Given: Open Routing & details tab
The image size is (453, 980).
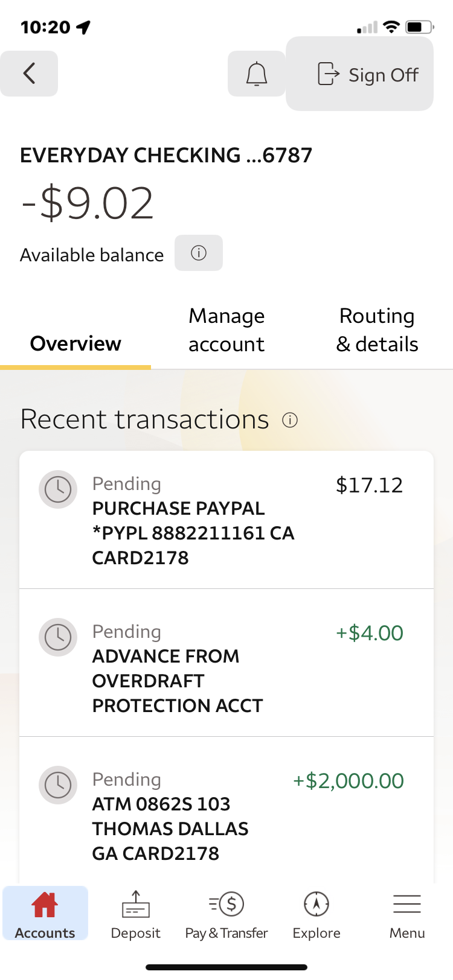Looking at the screenshot, I should coord(377,330).
